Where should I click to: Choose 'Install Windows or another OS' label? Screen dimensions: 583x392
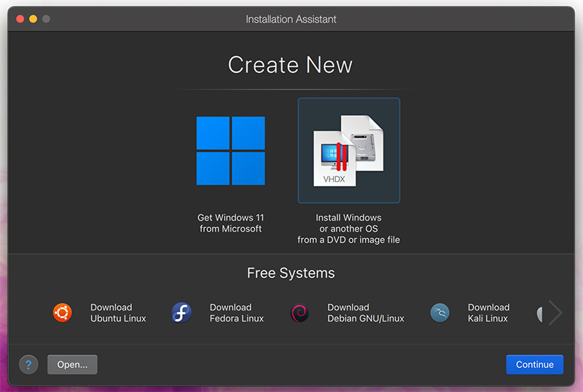[349, 228]
